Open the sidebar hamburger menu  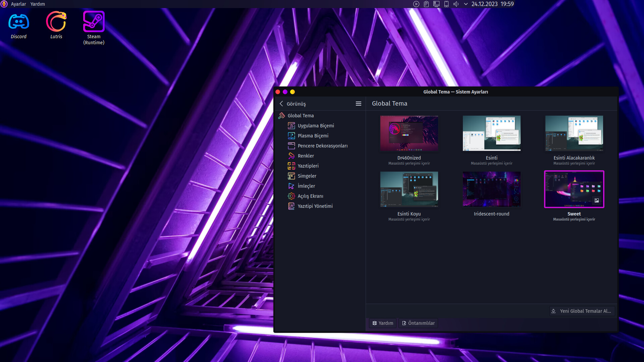[x=358, y=104]
